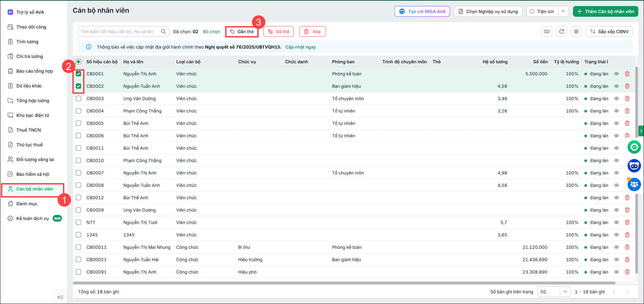Collapse the left sidebar
Viewport: 644px width, 304px height.
tap(60, 297)
